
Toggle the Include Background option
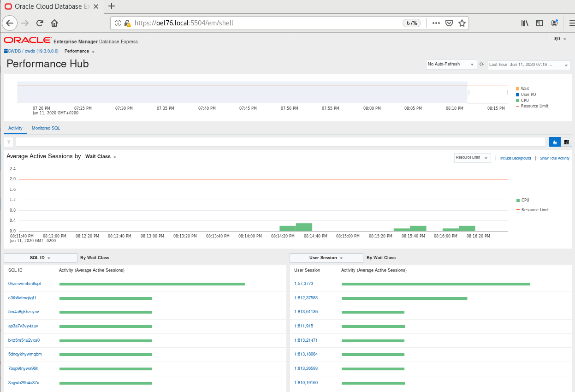[515, 158]
